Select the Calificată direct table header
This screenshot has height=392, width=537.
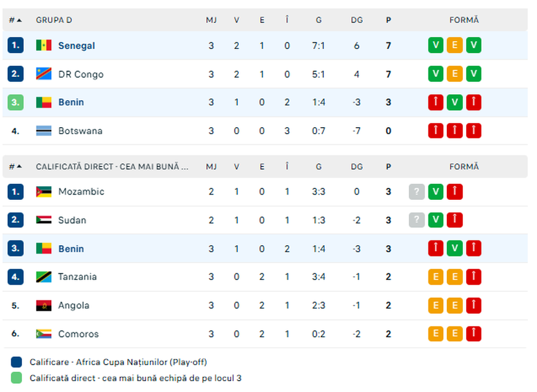coord(112,167)
